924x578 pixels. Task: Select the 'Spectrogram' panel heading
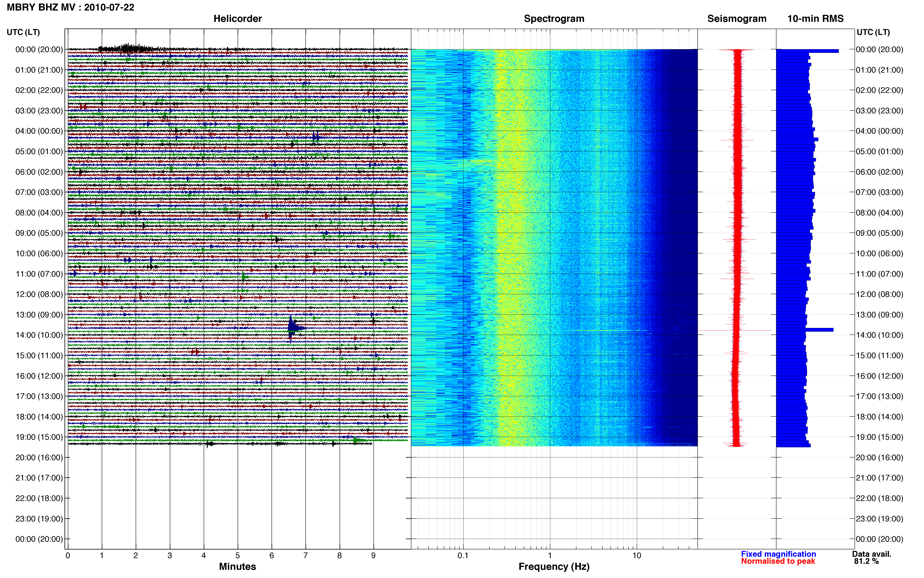(554, 19)
